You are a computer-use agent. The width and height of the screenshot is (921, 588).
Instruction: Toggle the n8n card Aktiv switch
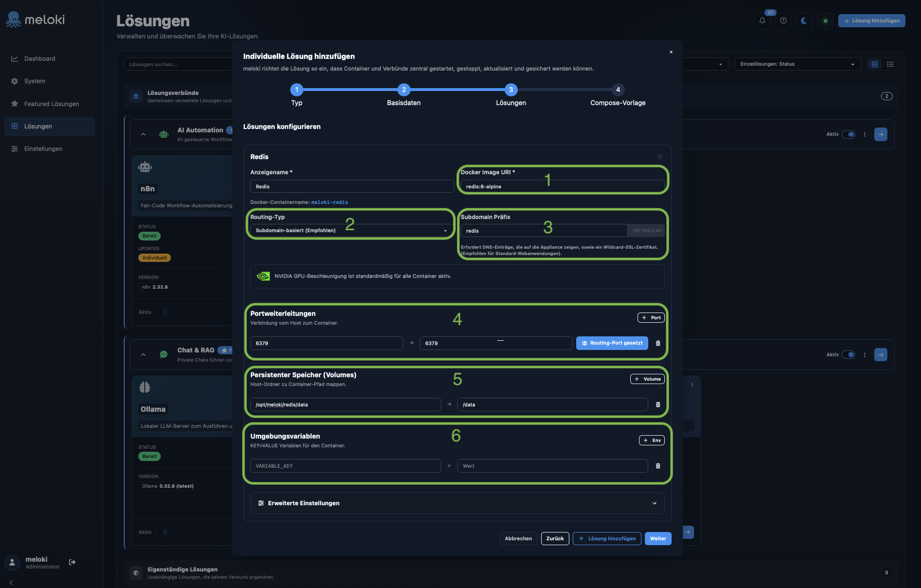[x=163, y=312]
